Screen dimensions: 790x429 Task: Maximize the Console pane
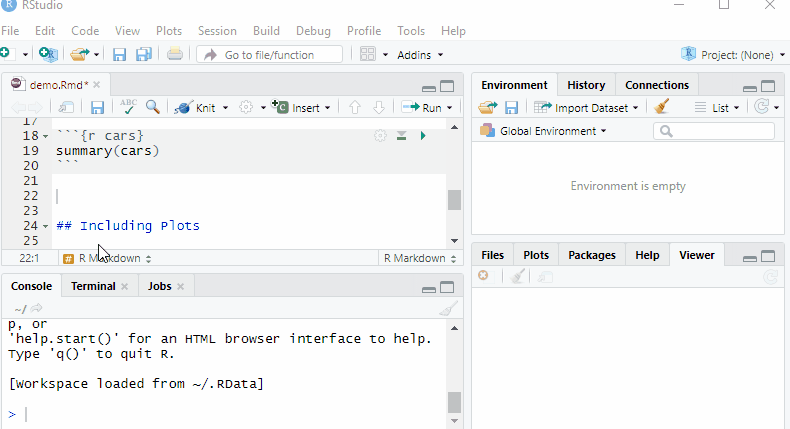[x=447, y=287]
